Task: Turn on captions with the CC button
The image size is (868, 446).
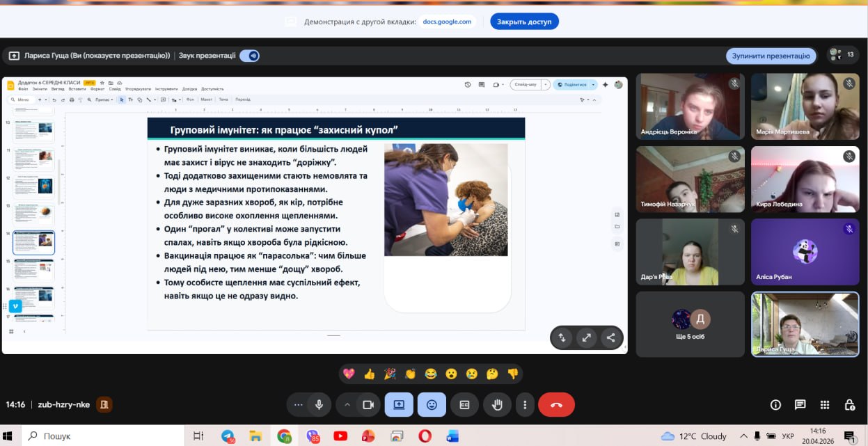Action: [x=464, y=404]
